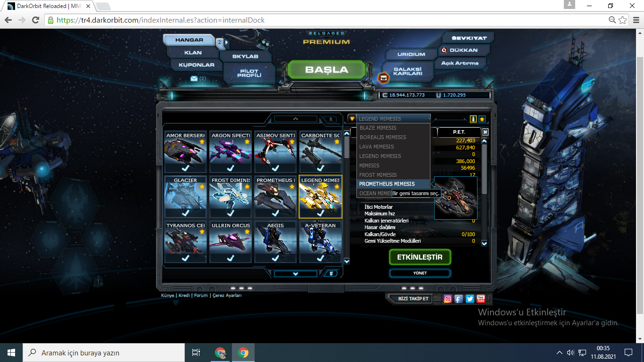Toggle favorite star on Prometheus ship card

click(x=292, y=187)
